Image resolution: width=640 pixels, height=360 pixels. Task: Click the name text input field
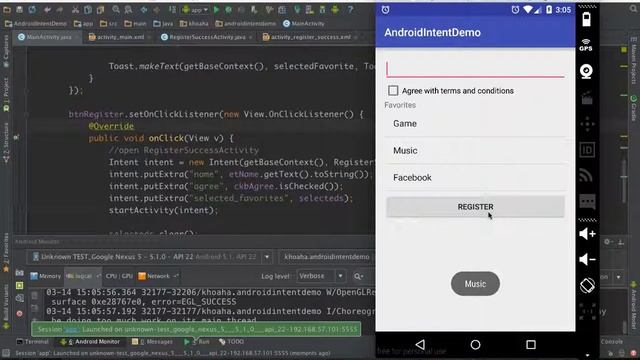tap(475, 69)
